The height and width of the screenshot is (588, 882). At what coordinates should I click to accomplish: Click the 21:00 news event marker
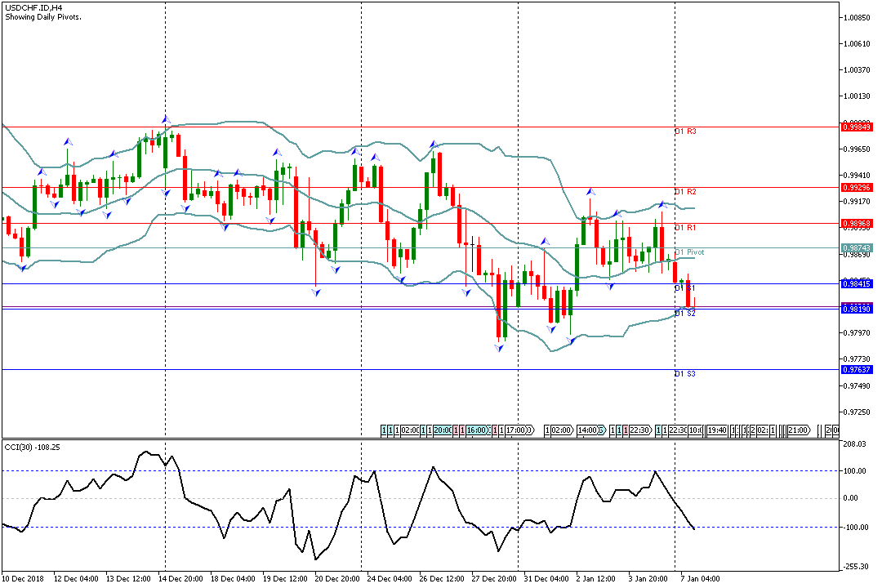coord(798,430)
